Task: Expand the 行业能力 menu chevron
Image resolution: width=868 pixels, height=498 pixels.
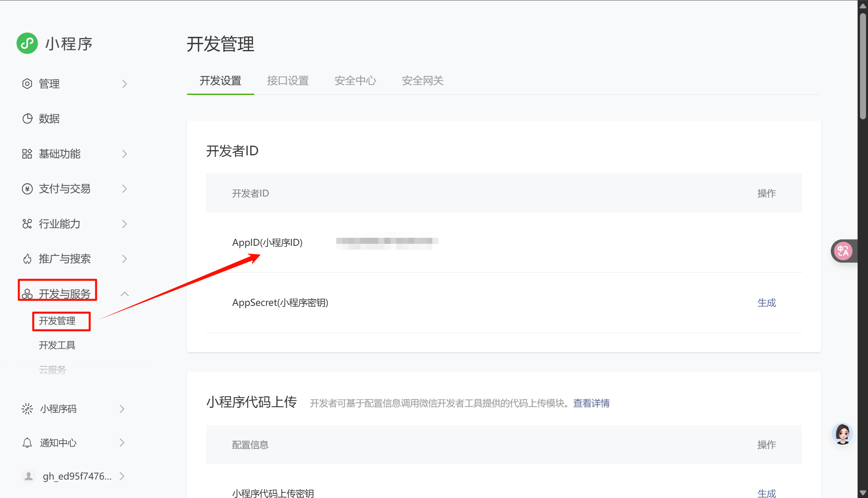Action: coord(125,224)
